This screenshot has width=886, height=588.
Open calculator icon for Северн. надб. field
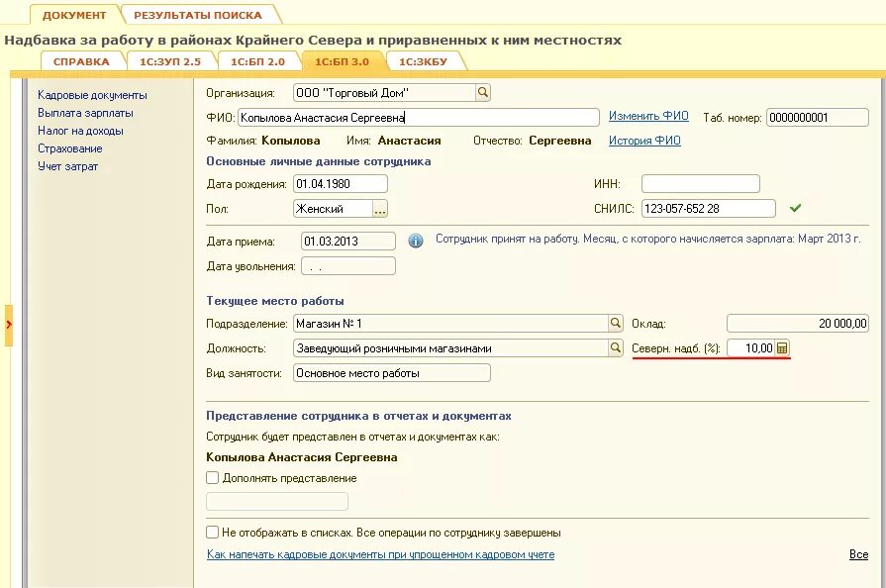click(782, 348)
